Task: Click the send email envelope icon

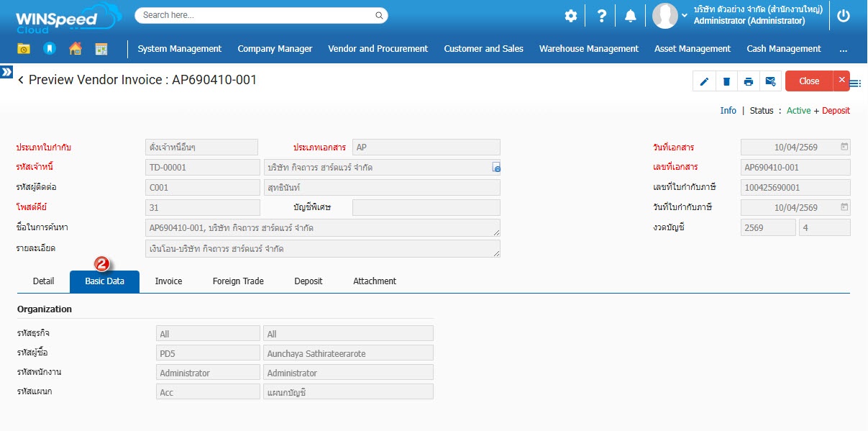Action: tap(770, 81)
